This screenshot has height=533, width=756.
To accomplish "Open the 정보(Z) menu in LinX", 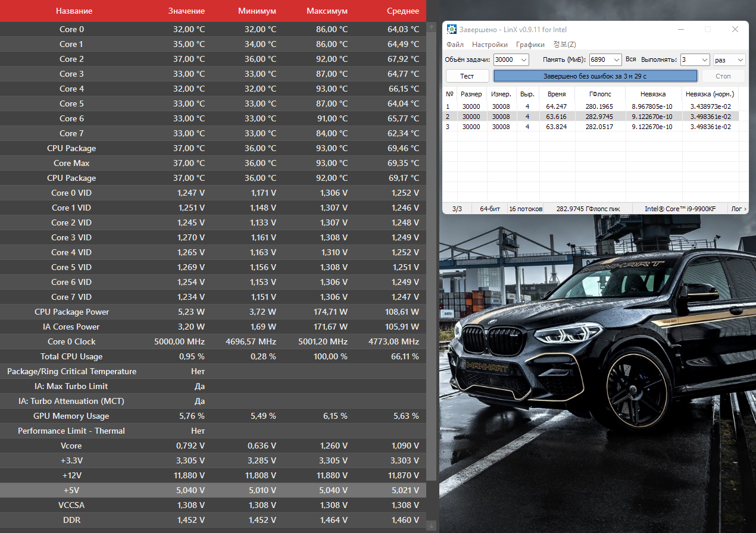I will (564, 45).
